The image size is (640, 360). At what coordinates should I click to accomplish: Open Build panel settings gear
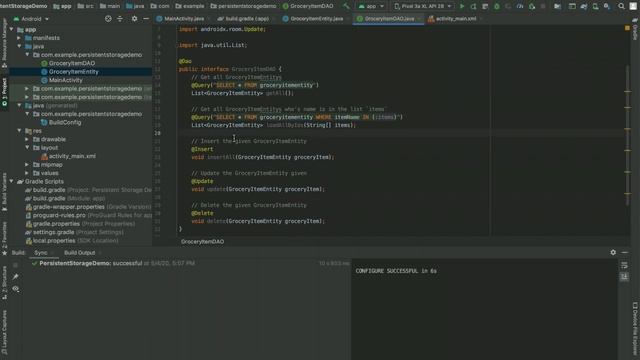tap(613, 253)
